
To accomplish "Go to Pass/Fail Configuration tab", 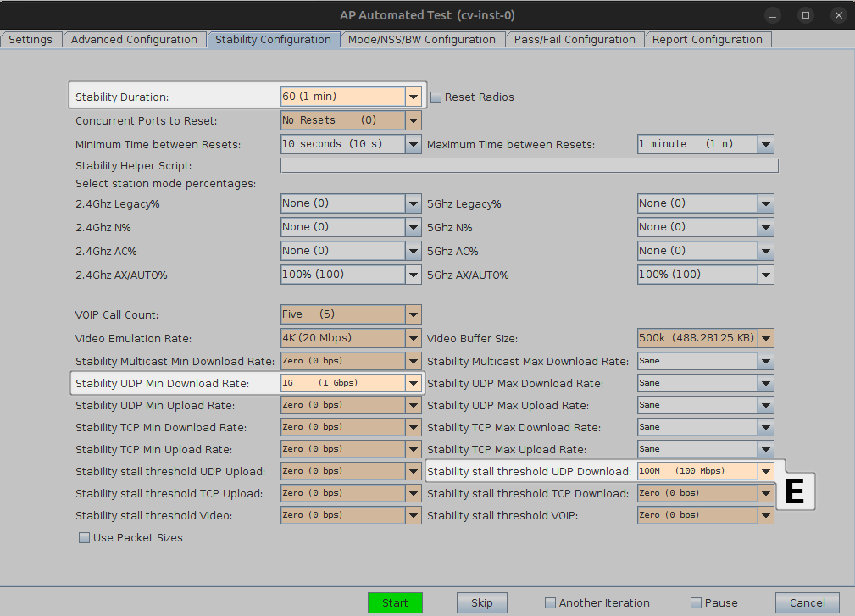I will 575,40.
